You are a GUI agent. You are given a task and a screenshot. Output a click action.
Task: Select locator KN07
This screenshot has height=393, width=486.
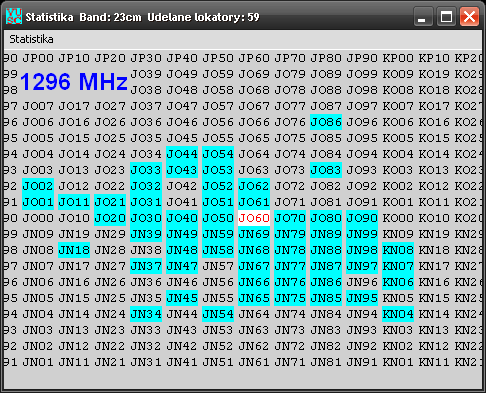pyautogui.click(x=398, y=266)
